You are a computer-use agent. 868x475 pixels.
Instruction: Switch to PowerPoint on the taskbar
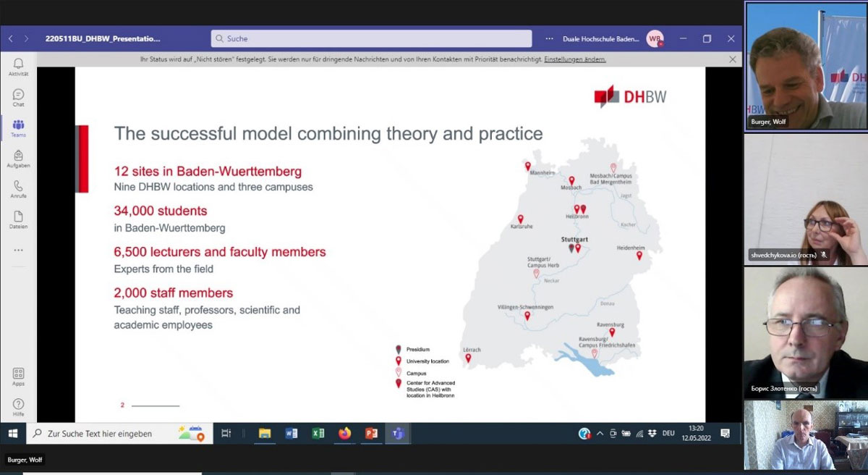(x=371, y=434)
